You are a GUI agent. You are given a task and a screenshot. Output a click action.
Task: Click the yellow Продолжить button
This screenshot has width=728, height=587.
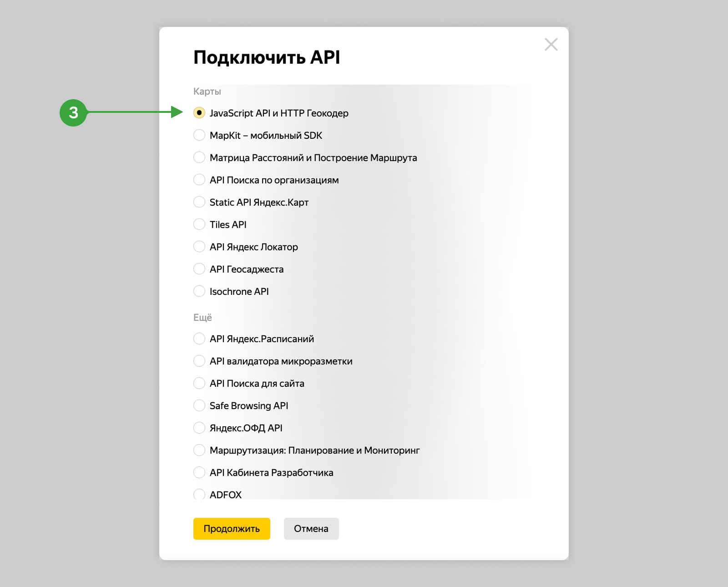[232, 529]
